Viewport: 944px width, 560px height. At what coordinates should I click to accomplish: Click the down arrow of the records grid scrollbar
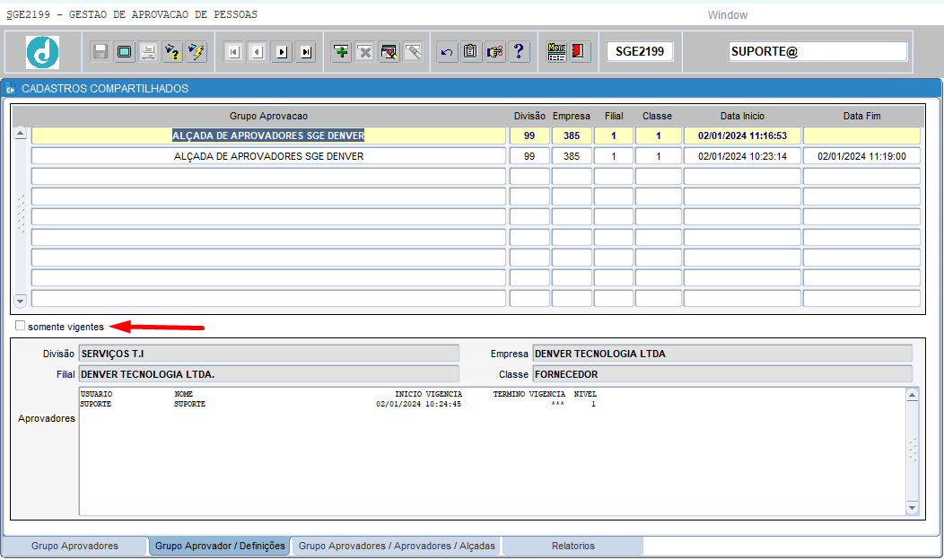[x=21, y=301]
